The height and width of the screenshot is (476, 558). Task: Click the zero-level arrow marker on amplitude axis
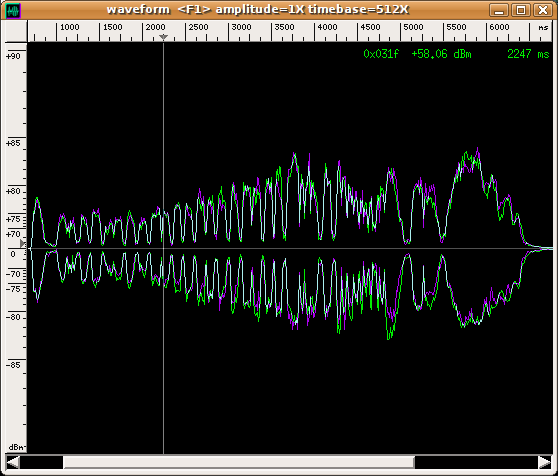(x=22, y=244)
